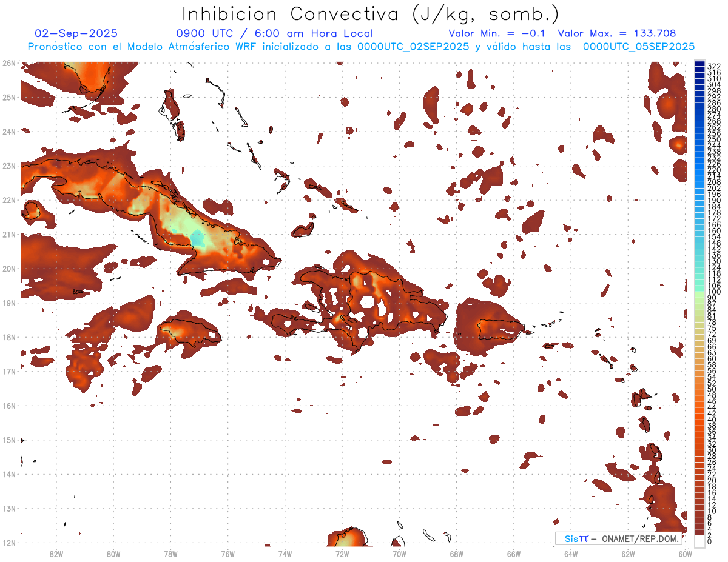Select the '60' value on the color scale
This screenshot has width=728, height=562.
(x=712, y=358)
